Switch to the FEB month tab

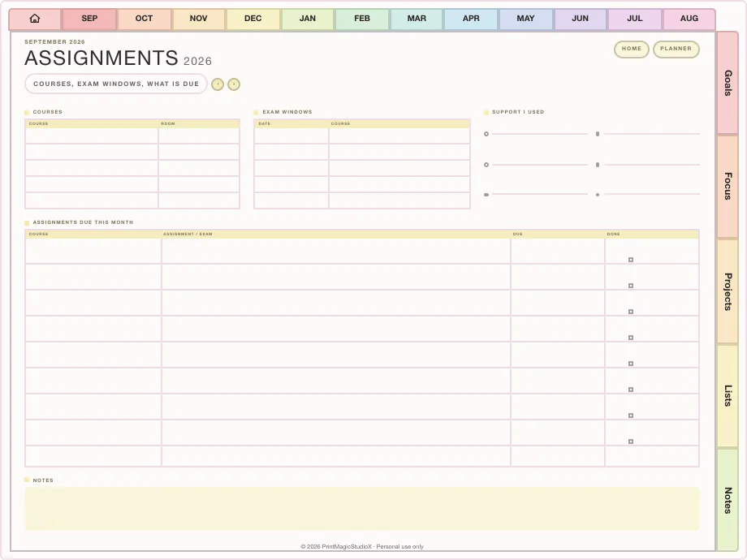click(362, 19)
